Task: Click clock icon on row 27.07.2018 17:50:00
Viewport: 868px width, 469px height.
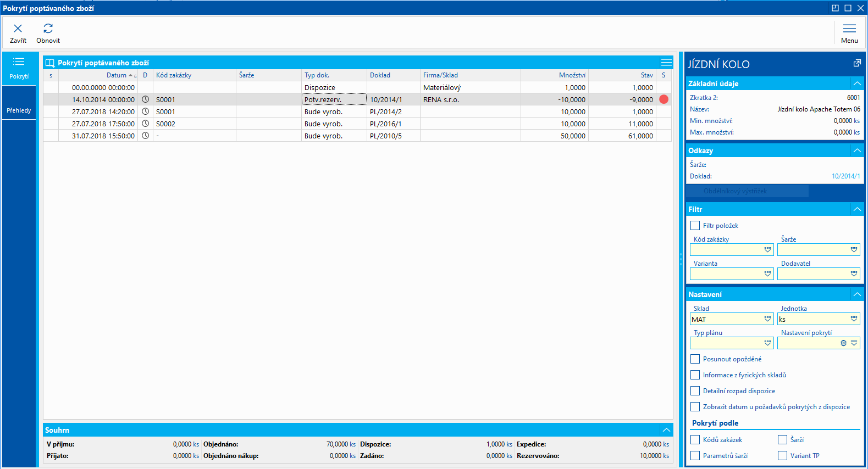Action: click(145, 124)
